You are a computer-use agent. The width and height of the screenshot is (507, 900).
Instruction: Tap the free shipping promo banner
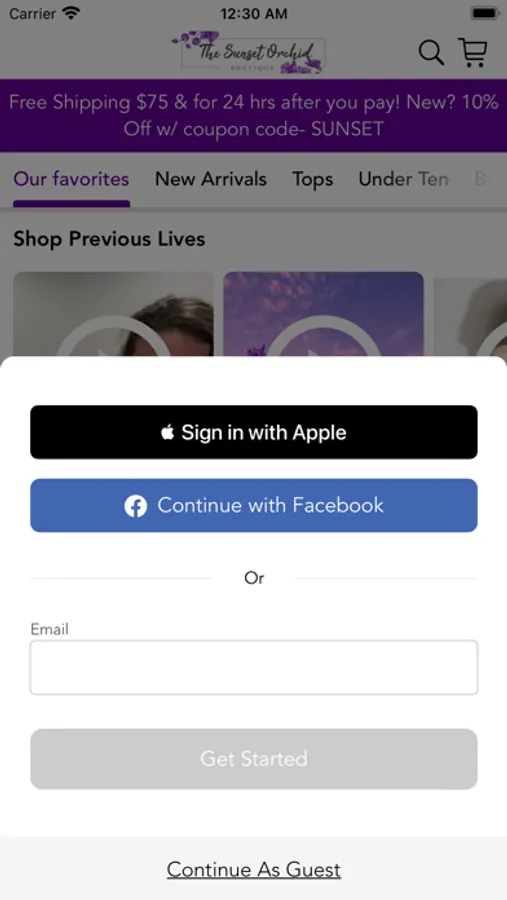pyautogui.click(x=253, y=115)
